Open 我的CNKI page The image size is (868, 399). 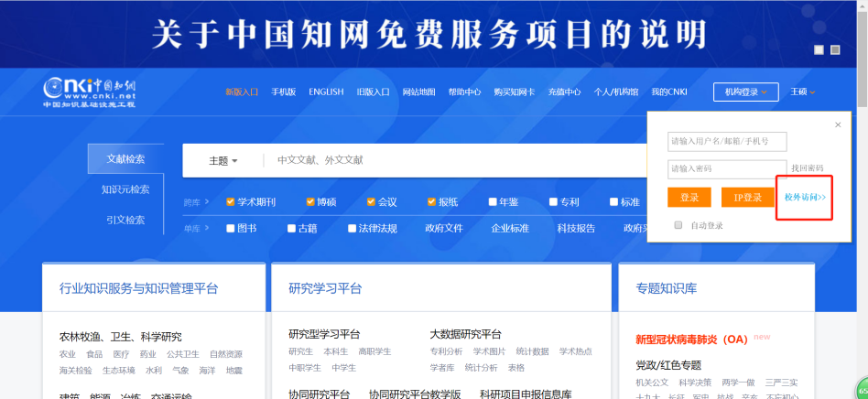(x=669, y=92)
